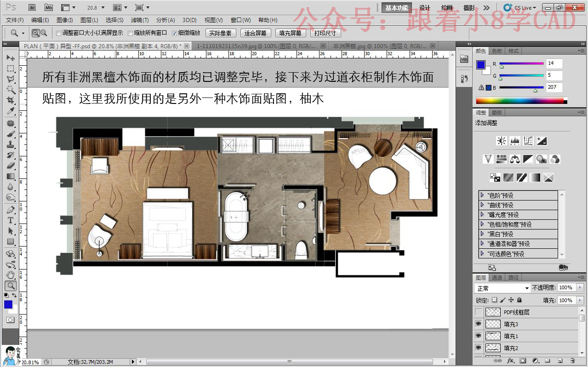This screenshot has width=588, height=367.
Task: Expand the "曲线"预设 preset list
Action: point(482,205)
